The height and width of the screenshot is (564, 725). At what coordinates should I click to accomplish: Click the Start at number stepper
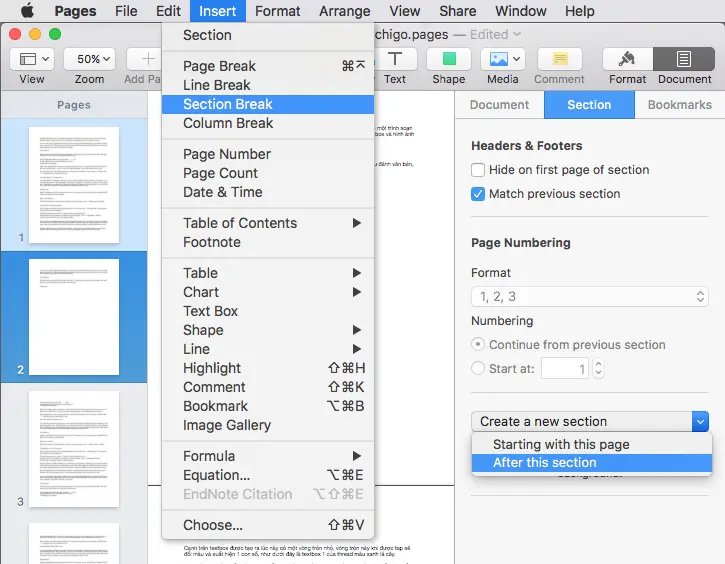pos(598,369)
